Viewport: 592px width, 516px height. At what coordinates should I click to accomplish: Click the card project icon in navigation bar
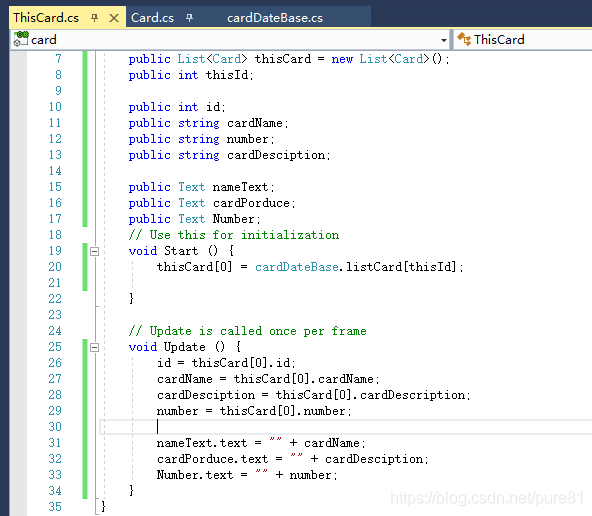[x=21, y=39]
